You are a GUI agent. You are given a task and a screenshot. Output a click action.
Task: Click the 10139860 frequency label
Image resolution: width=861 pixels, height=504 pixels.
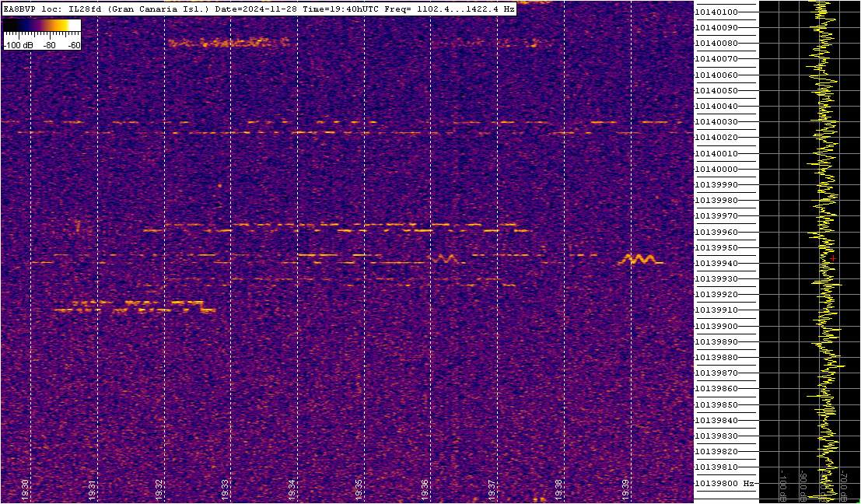(x=716, y=389)
